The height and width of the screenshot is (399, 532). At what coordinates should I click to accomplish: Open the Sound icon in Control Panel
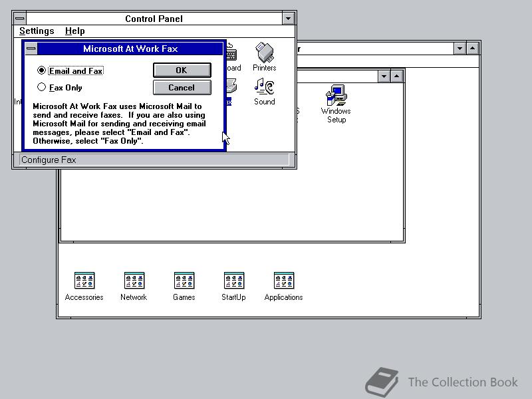coord(264,92)
